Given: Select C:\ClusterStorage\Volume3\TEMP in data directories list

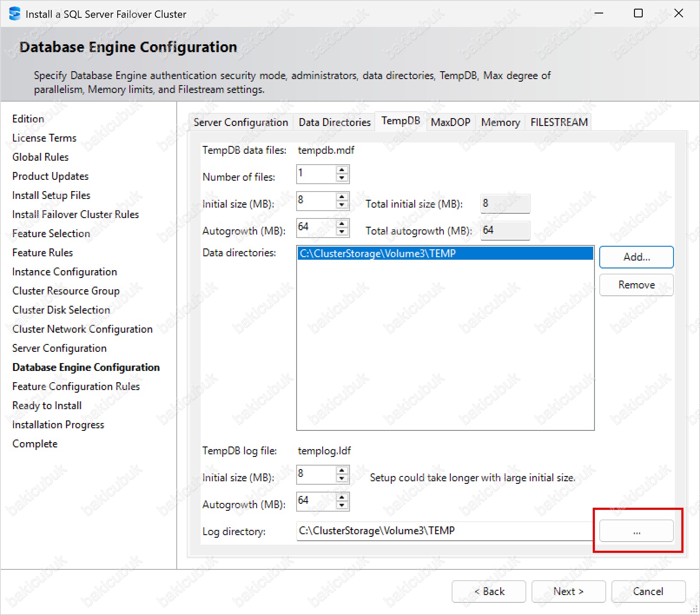Looking at the screenshot, I should tap(445, 254).
